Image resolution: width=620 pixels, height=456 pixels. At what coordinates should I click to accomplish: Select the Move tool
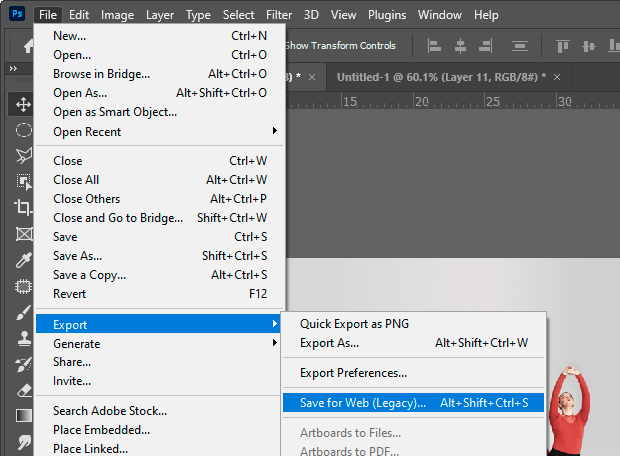point(22,104)
